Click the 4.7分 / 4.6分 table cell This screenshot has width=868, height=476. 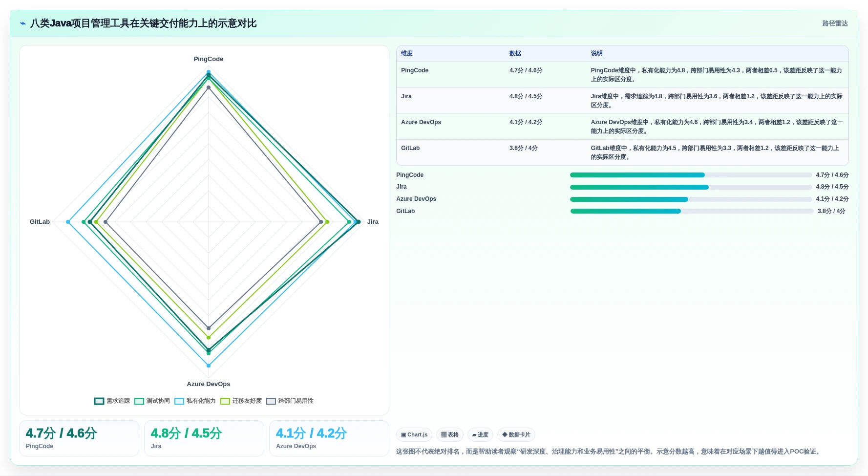point(526,70)
